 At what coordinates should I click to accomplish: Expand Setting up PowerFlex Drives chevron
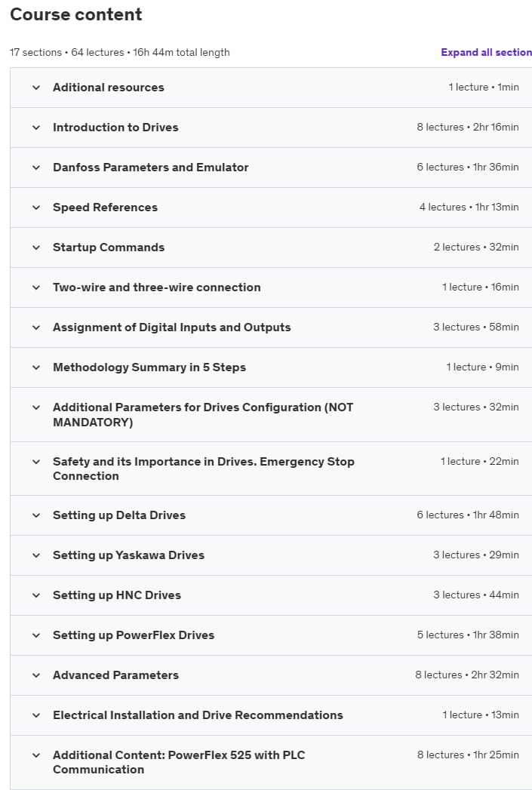(36, 635)
